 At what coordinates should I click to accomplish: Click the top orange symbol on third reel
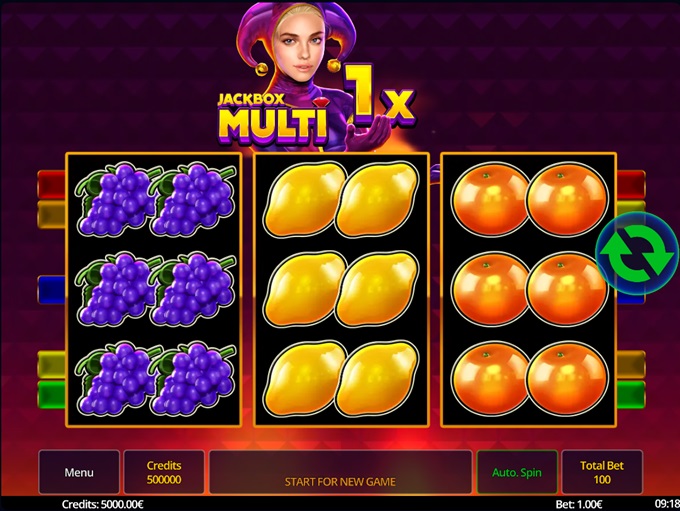(529, 199)
